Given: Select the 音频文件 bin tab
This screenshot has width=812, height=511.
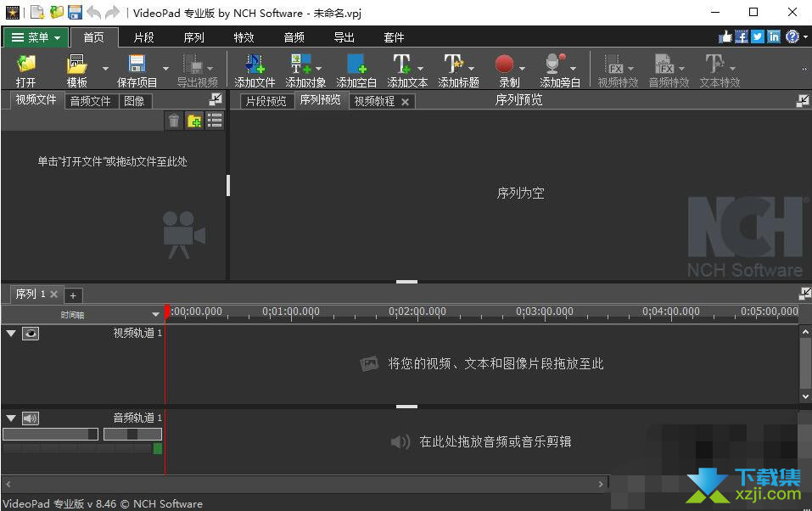Looking at the screenshot, I should pyautogui.click(x=91, y=101).
